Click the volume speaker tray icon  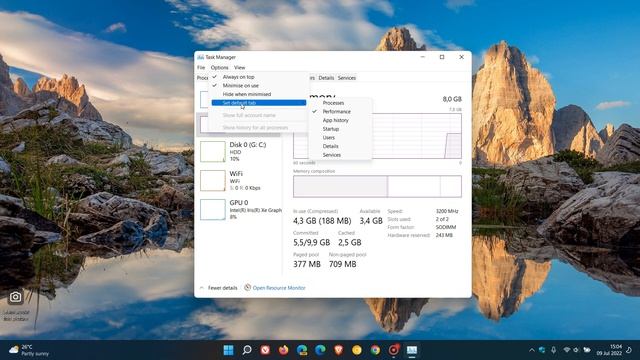(x=576, y=350)
